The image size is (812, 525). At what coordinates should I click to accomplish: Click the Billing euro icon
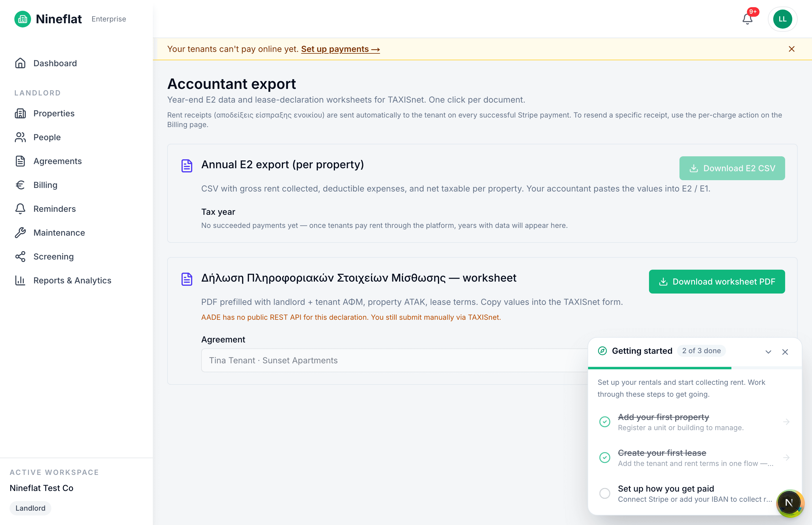(21, 185)
